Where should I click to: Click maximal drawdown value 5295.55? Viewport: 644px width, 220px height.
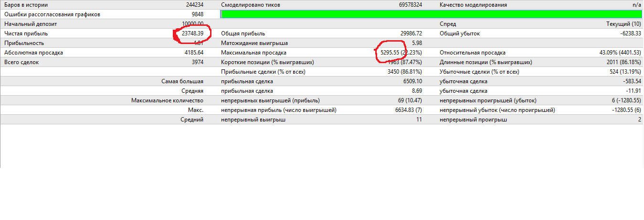pyautogui.click(x=389, y=53)
